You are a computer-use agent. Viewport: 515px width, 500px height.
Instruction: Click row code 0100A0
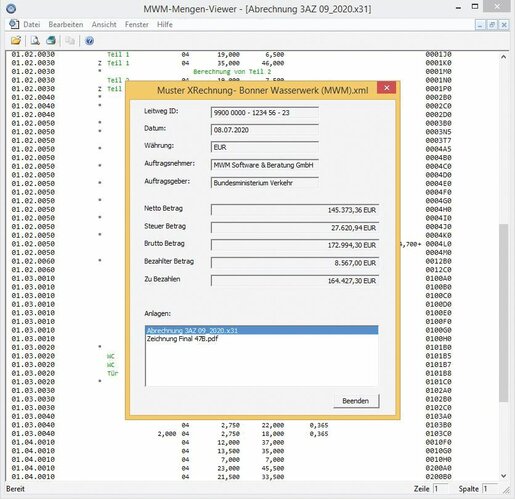pos(438,278)
